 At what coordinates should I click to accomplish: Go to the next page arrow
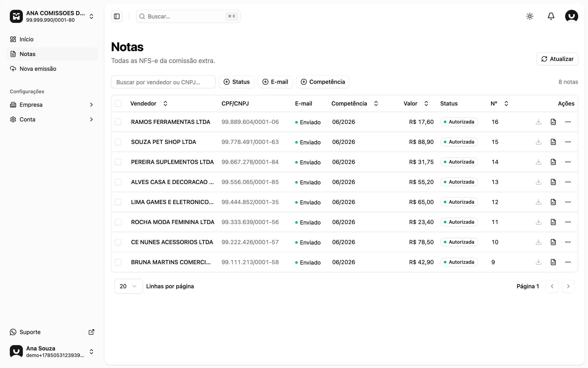pos(568,286)
